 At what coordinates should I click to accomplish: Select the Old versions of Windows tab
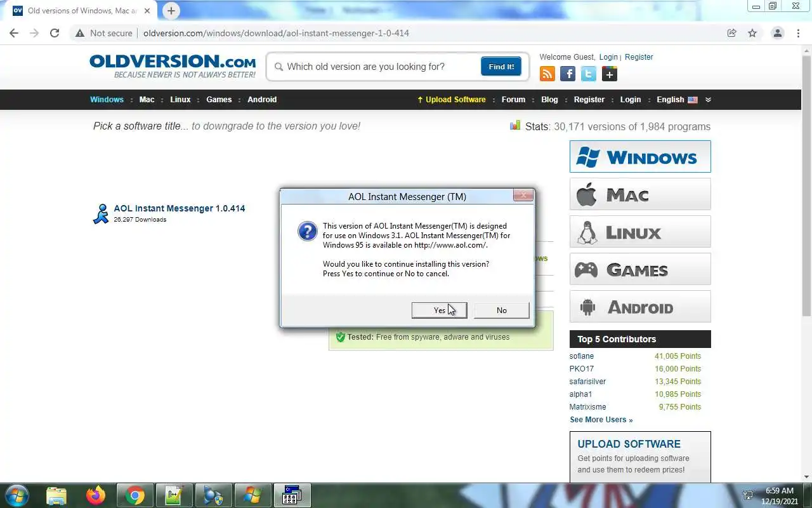pyautogui.click(x=82, y=11)
